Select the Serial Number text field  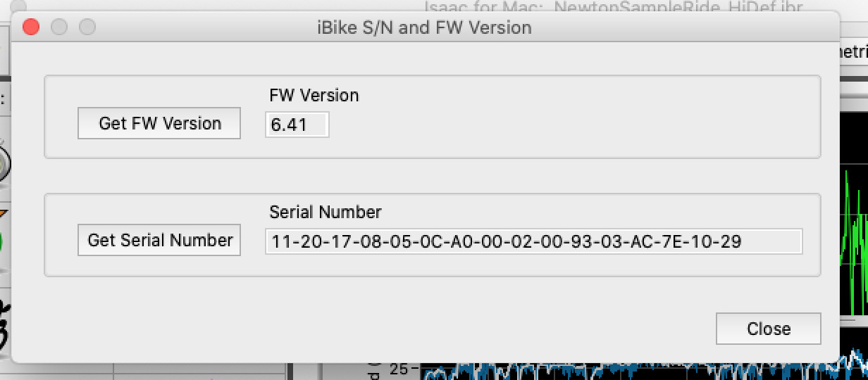[533, 241]
